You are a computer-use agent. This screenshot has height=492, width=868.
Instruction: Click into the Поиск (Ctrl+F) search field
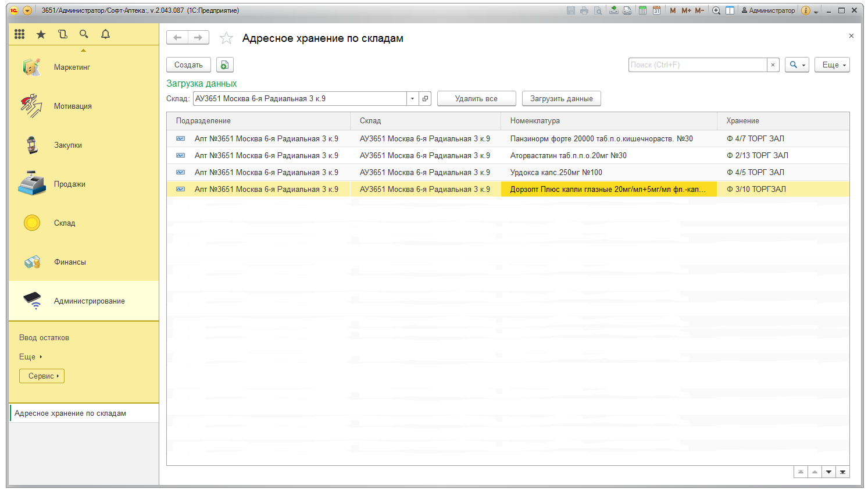(x=697, y=65)
